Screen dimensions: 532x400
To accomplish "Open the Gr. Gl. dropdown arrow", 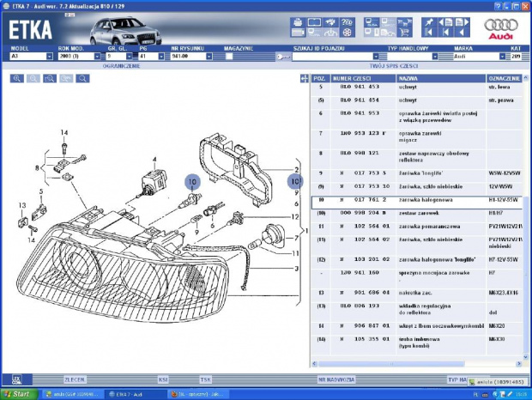I will [129, 57].
